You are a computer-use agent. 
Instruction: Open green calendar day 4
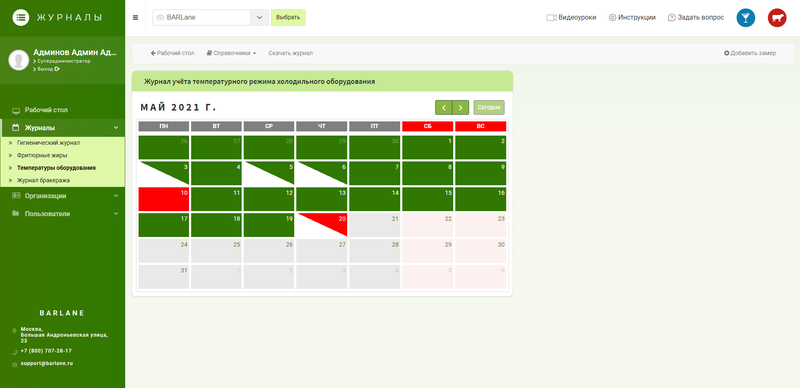coord(216,173)
